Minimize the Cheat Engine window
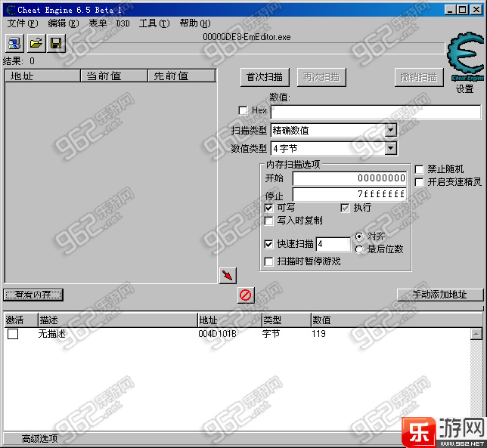 [x=451, y=10]
